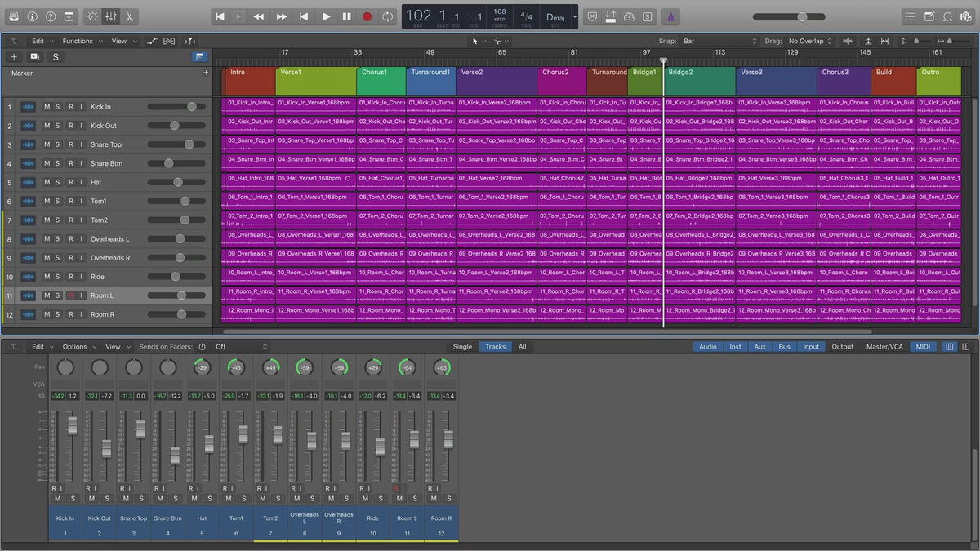Image resolution: width=980 pixels, height=551 pixels.
Task: Solo the Snare Top track header
Action: [58, 144]
